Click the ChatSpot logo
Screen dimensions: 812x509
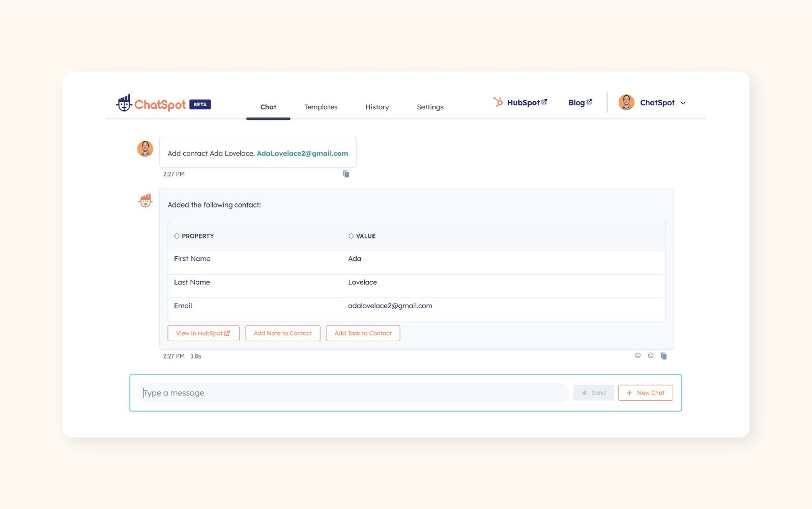[151, 103]
